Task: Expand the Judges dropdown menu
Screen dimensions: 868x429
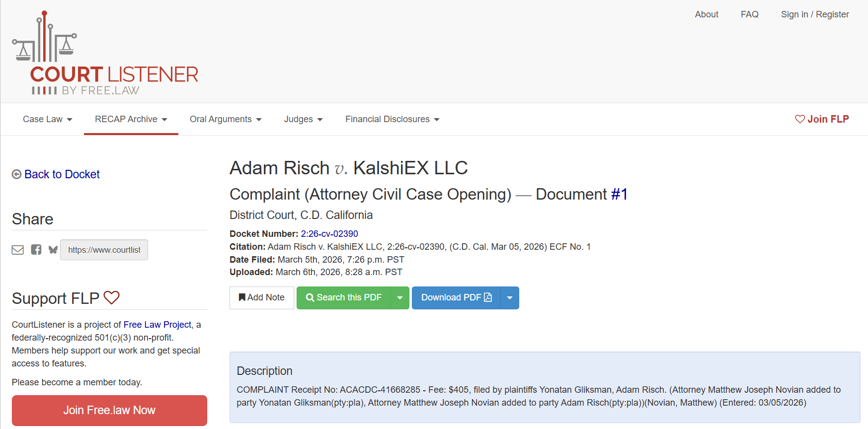Action: point(304,119)
